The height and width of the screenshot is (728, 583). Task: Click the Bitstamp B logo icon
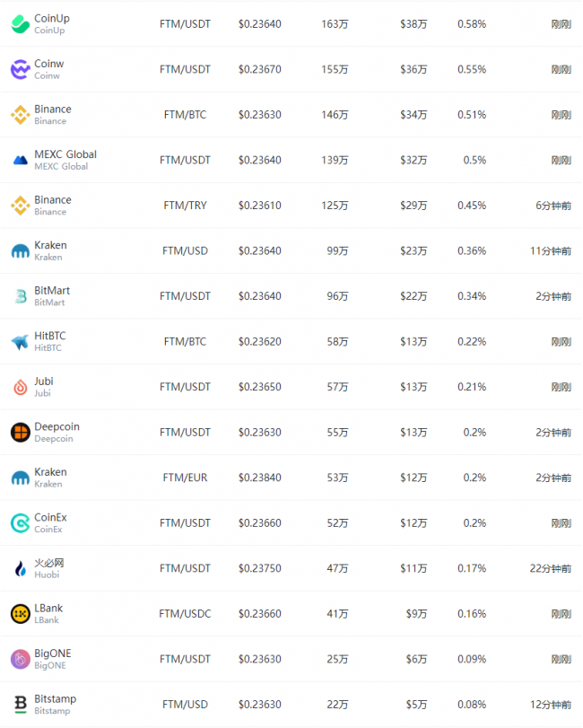coord(21,705)
